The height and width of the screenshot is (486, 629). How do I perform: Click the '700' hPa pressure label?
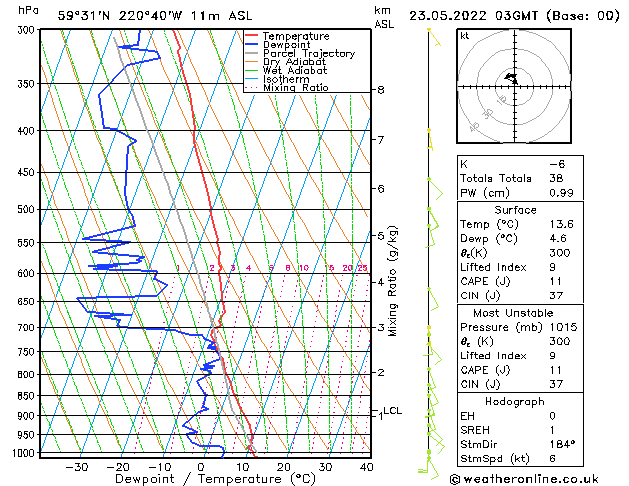pyautogui.click(x=28, y=328)
